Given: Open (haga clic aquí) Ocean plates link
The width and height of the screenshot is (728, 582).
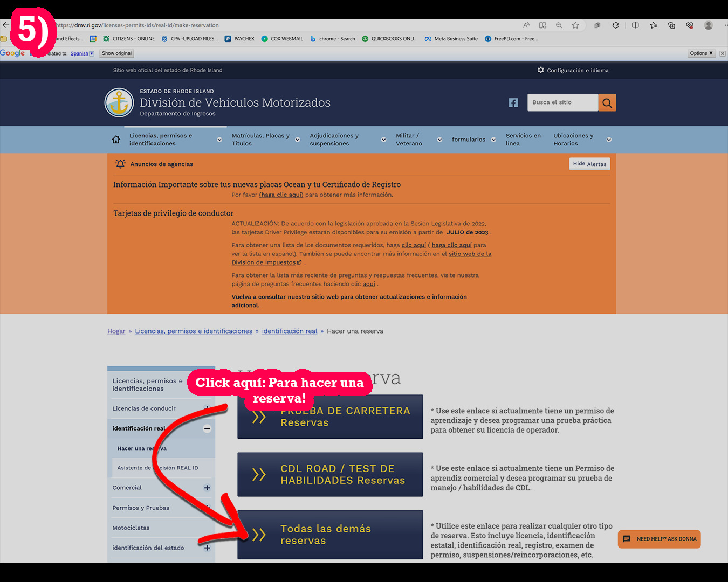Looking at the screenshot, I should tap(281, 195).
